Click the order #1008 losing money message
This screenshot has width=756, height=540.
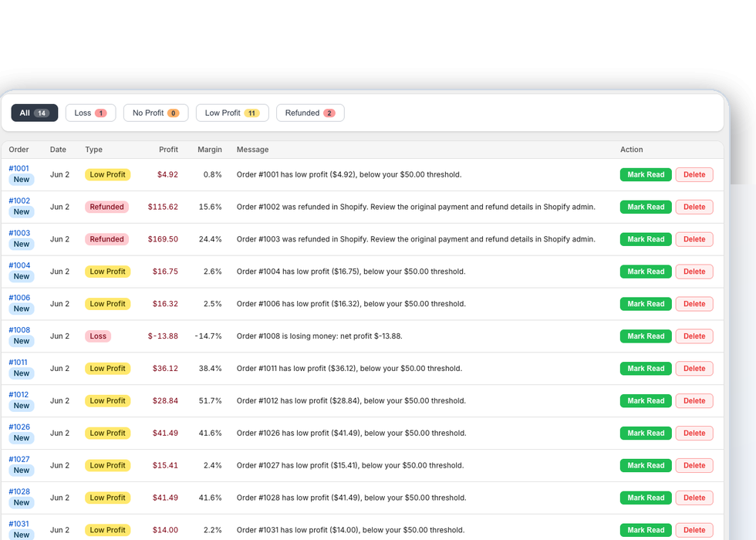click(x=319, y=336)
